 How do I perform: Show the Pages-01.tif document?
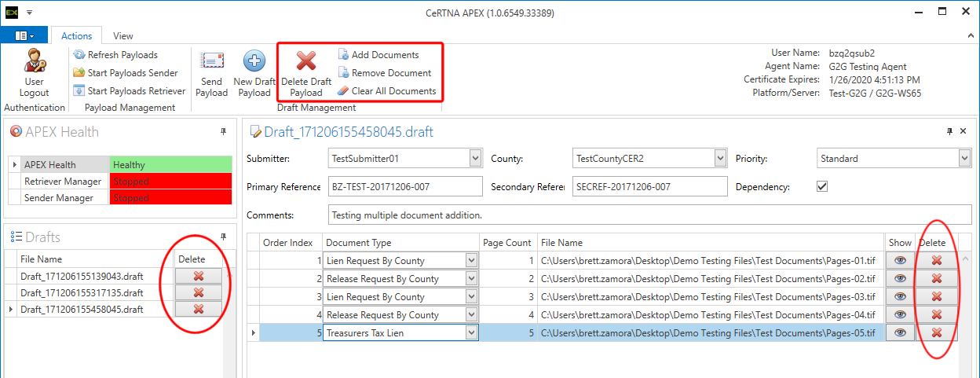pyautogui.click(x=900, y=261)
